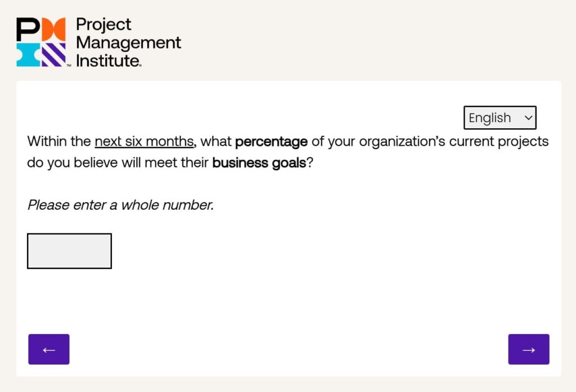Click the teal shape in PMI logo
576x392 pixels.
27,55
